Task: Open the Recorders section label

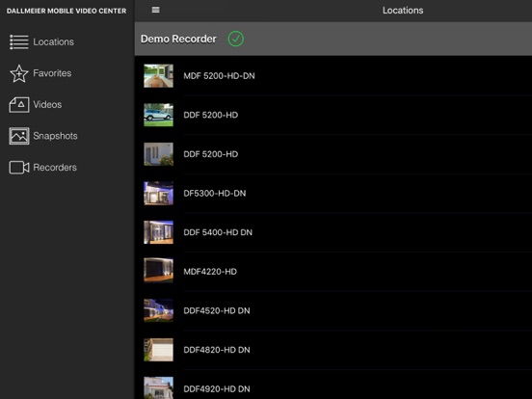Action: click(x=55, y=168)
